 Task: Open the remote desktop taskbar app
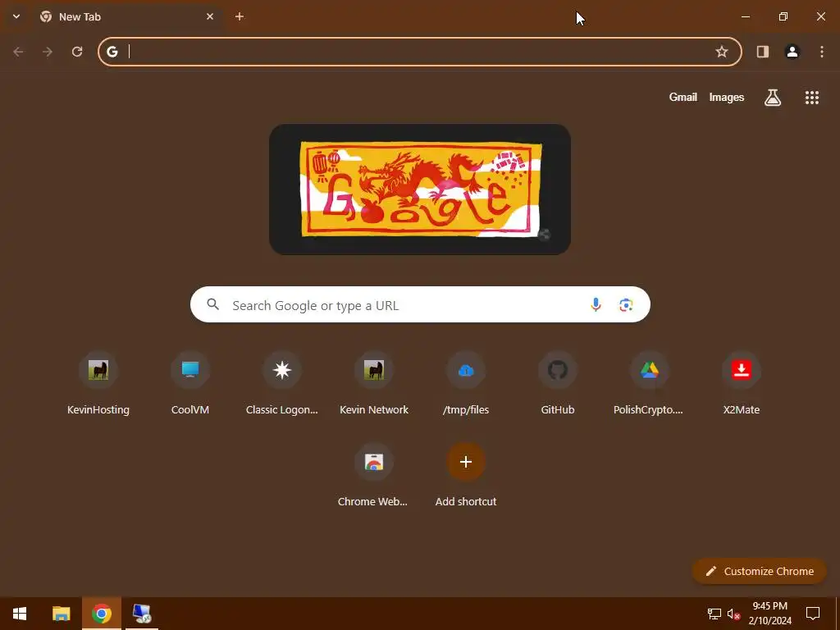142,614
